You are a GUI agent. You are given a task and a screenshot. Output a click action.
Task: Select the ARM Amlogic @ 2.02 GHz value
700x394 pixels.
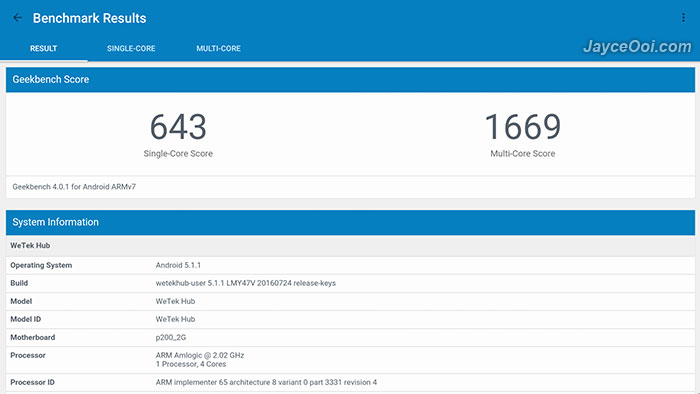(200, 355)
